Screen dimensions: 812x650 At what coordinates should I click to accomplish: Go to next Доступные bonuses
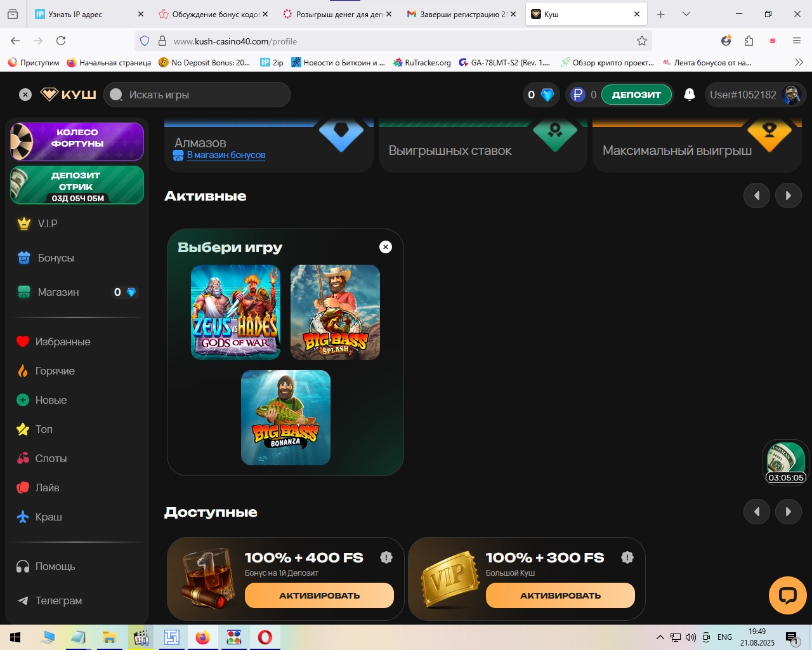tap(789, 512)
